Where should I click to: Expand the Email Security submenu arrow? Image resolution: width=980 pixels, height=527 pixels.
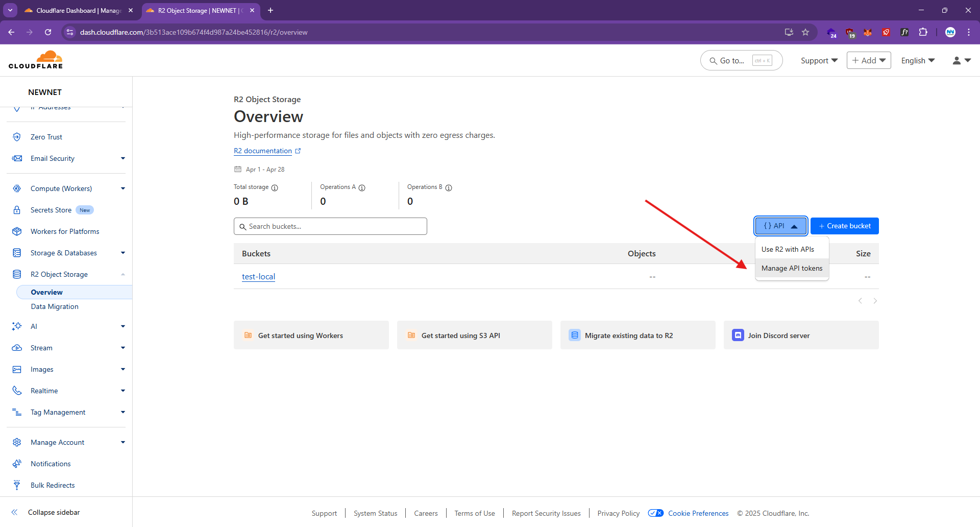click(123, 158)
